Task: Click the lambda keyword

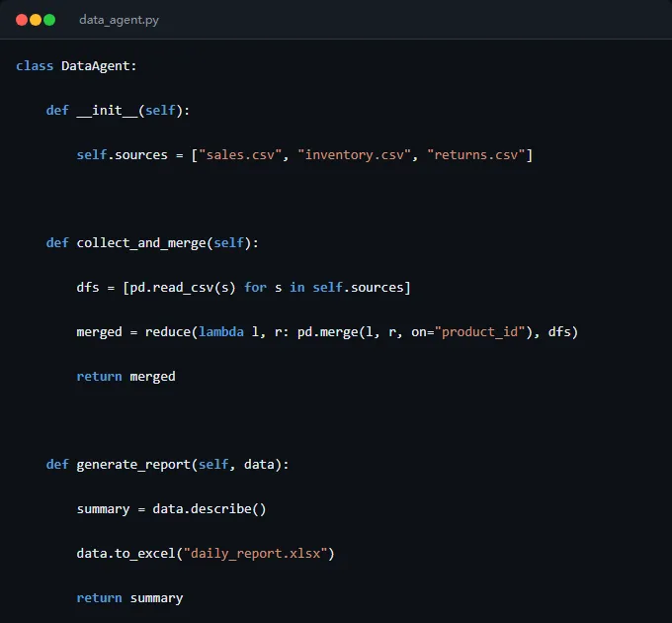Action: point(221,332)
